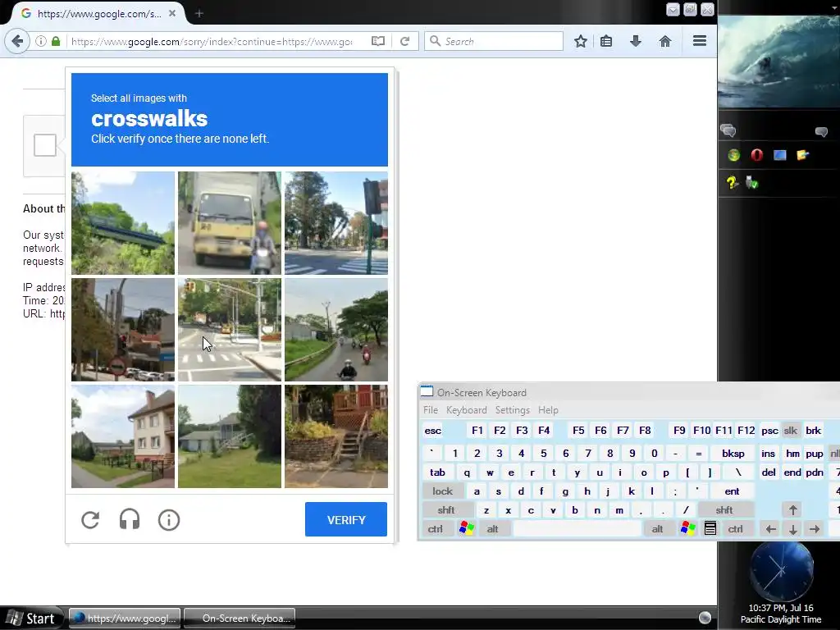
Task: Click the del key on On-Screen Keyboard
Action: pos(768,472)
